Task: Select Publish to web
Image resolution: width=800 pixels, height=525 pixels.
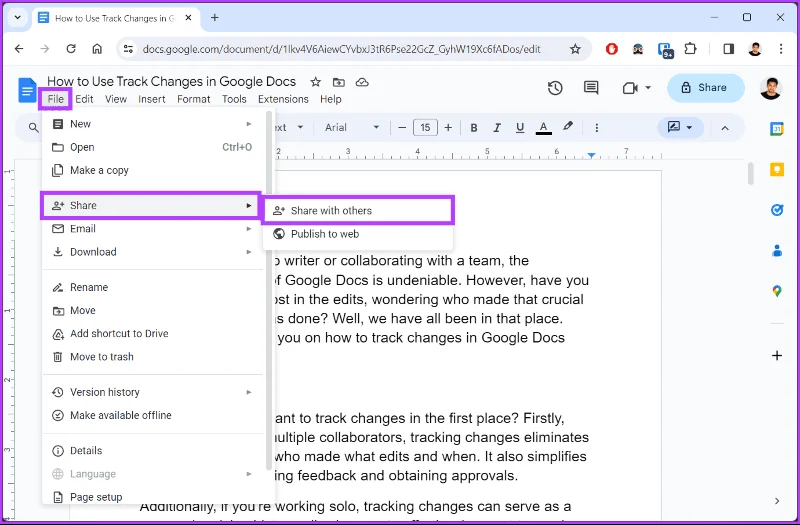Action: click(x=358, y=234)
